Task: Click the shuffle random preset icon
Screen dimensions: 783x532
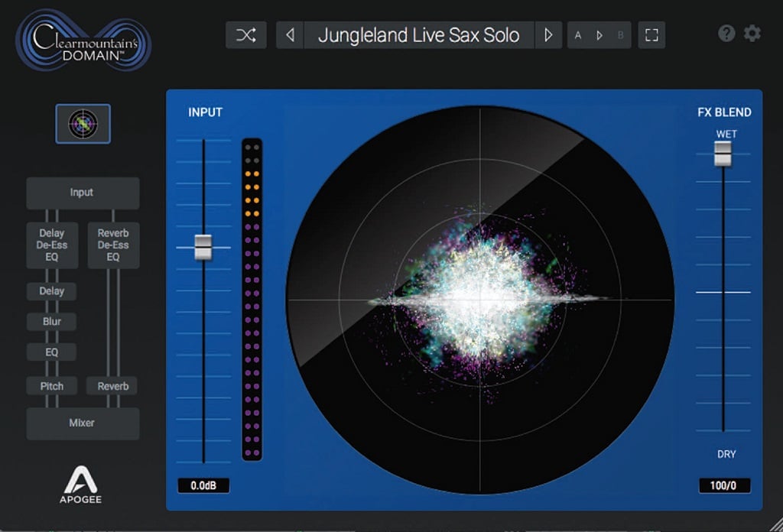Action: pos(245,35)
